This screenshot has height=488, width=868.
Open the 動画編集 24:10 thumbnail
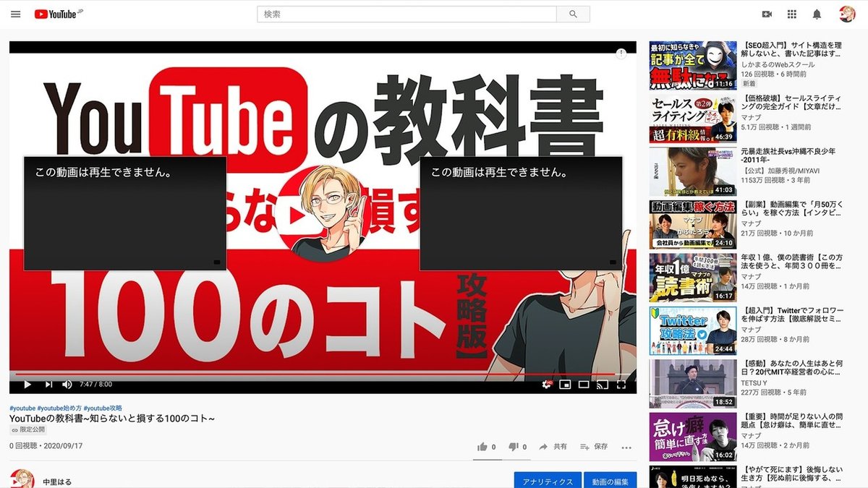click(x=692, y=225)
